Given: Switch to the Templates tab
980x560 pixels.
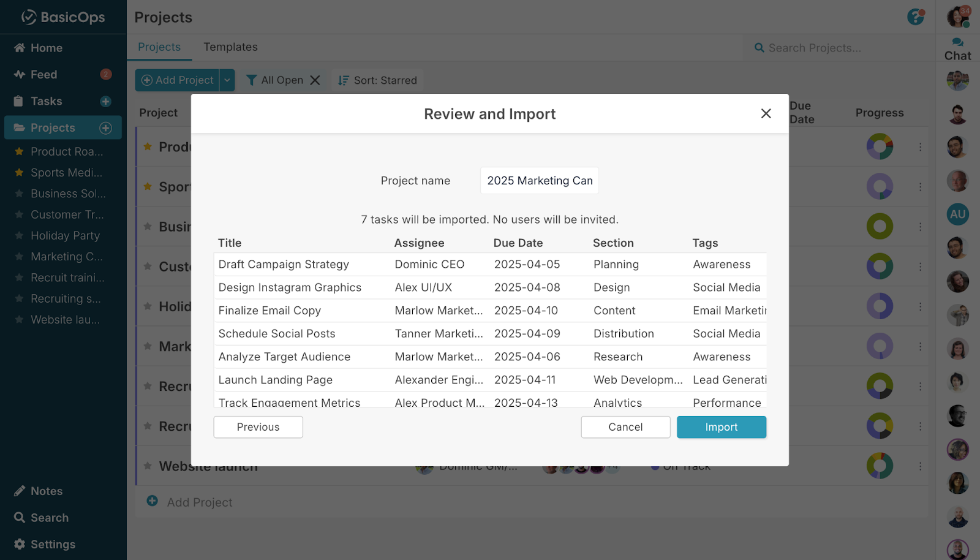Looking at the screenshot, I should tap(230, 47).
